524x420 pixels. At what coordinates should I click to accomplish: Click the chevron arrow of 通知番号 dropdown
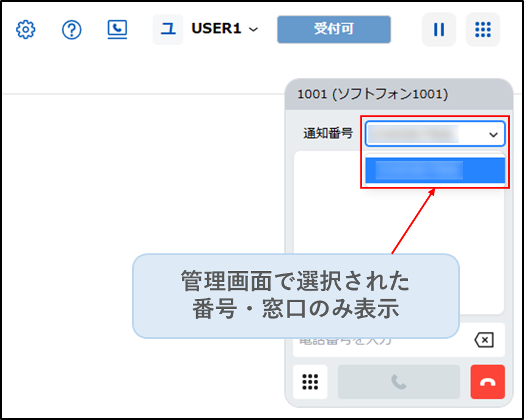point(493,135)
